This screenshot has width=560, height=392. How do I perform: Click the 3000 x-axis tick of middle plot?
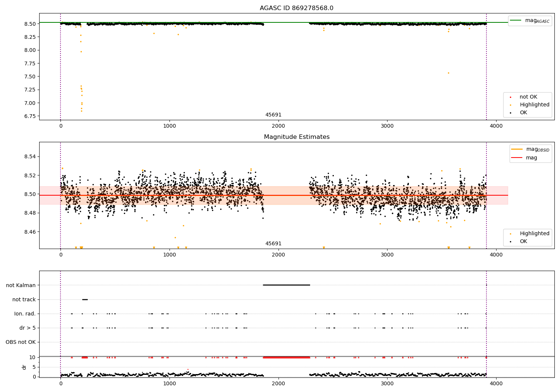click(387, 255)
